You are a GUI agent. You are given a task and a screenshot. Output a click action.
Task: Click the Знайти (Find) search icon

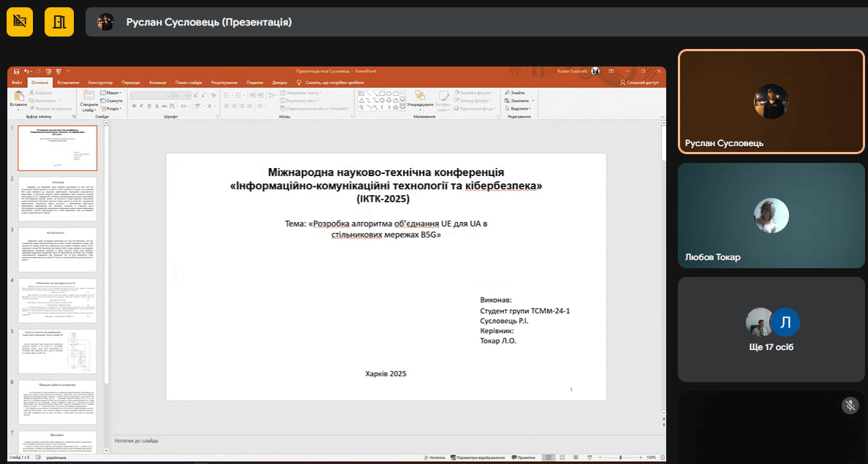[x=508, y=93]
